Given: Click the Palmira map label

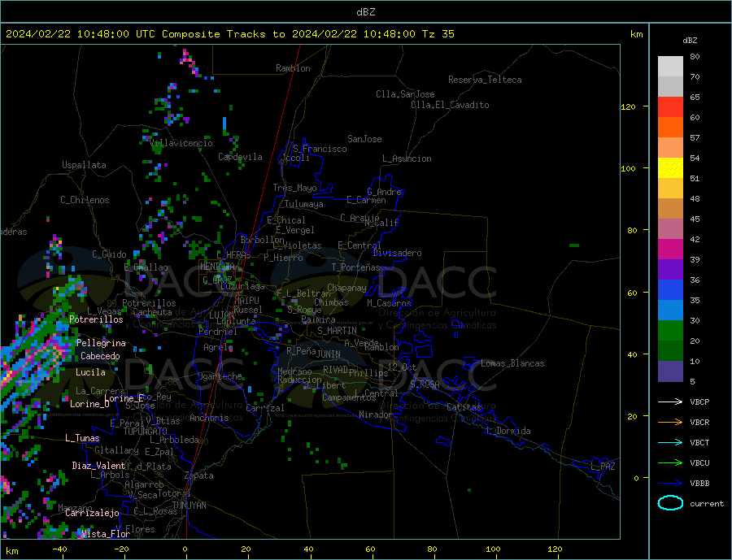Looking at the screenshot, I should 318,319.
